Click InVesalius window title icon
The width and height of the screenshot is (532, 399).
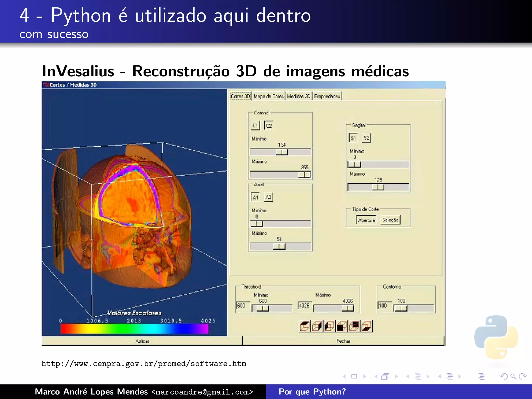pos(46,85)
